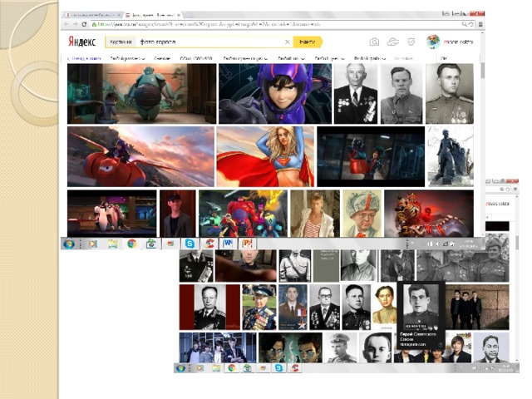Click the yellow search button

[x=308, y=42]
